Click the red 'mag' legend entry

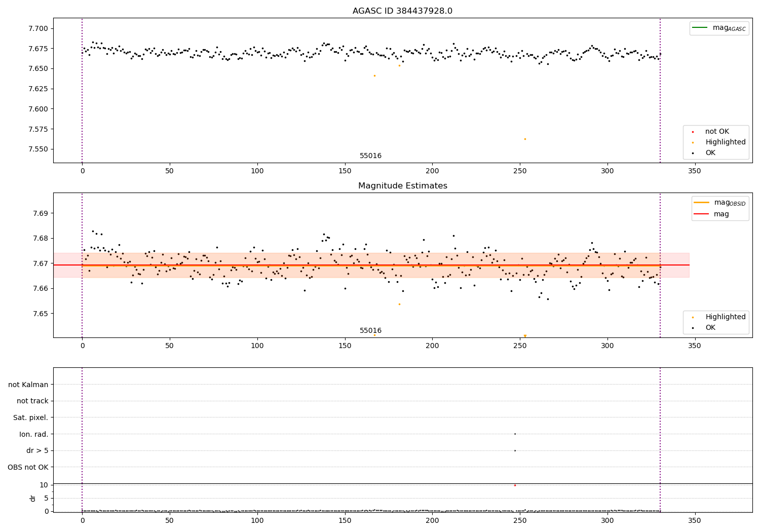(x=712, y=214)
